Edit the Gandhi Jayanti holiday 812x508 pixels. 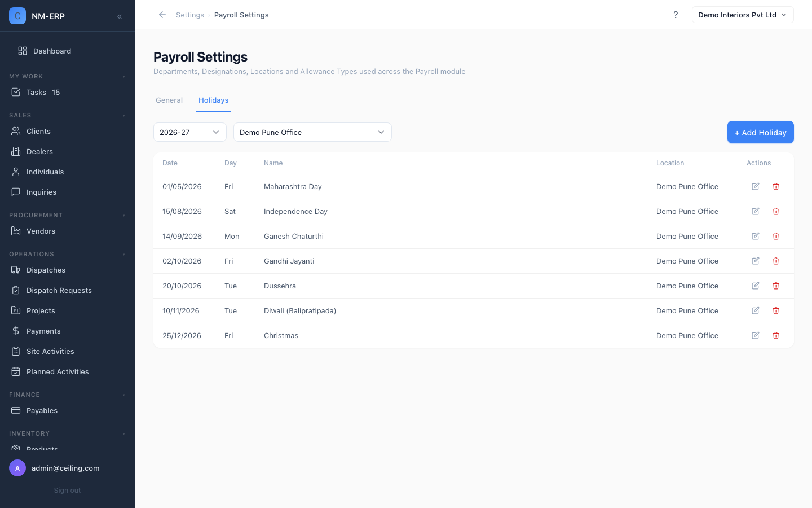click(756, 261)
